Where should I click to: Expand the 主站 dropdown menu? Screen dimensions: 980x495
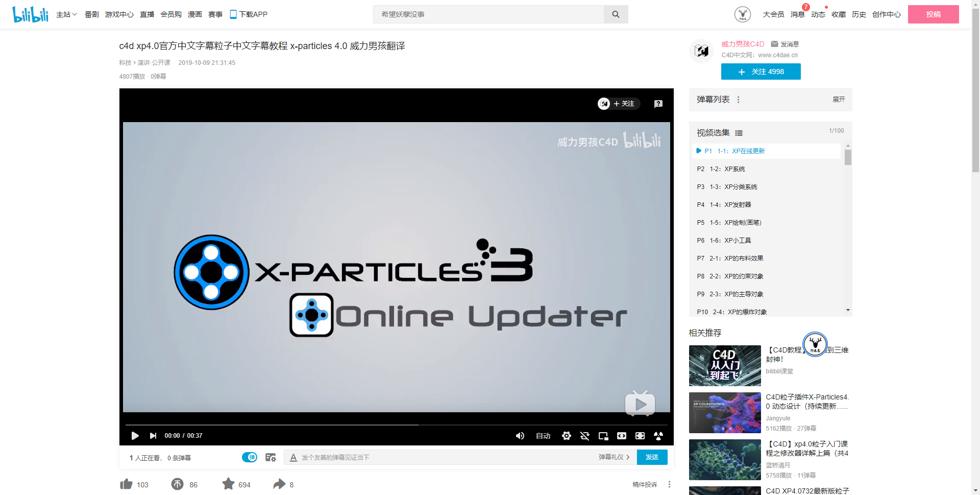66,14
